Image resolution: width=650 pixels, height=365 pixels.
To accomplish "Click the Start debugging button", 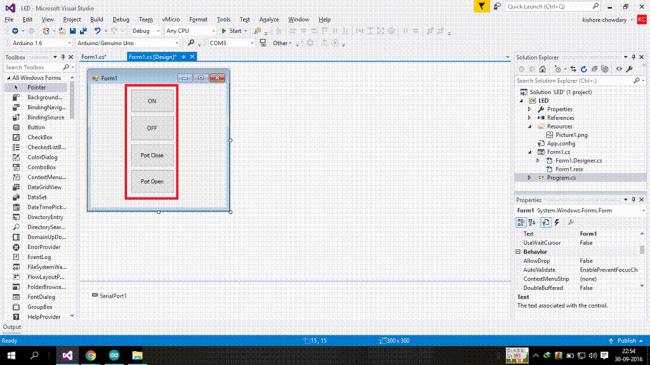I will 233,31.
